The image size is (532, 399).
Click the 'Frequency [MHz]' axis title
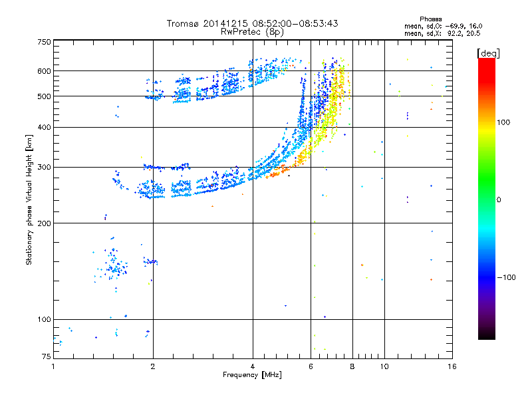252,375
